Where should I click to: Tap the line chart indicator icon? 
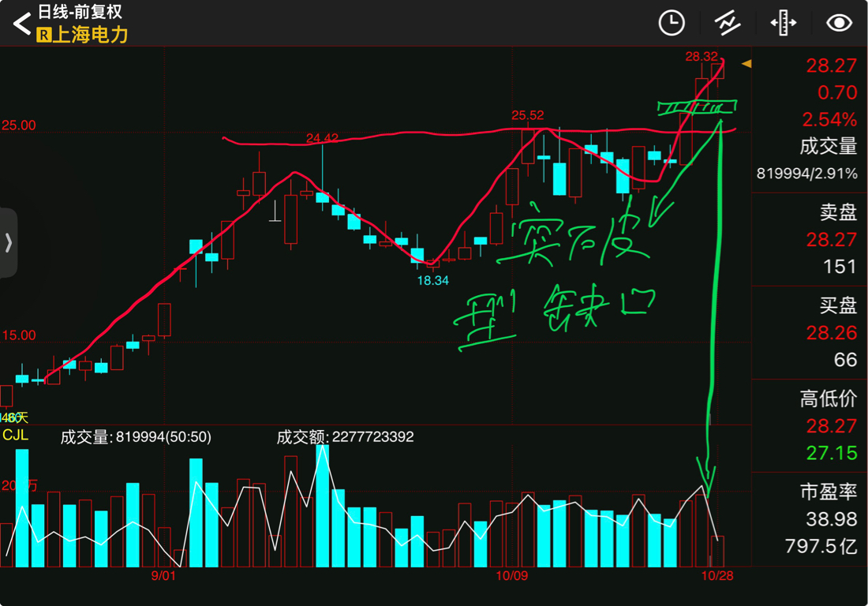coord(728,23)
